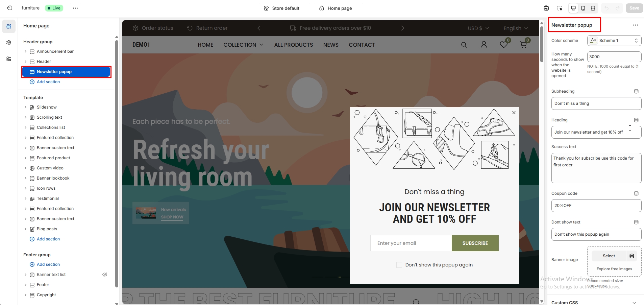Expand the Slideshow section in tree
The width and height of the screenshot is (644, 305).
[25, 107]
